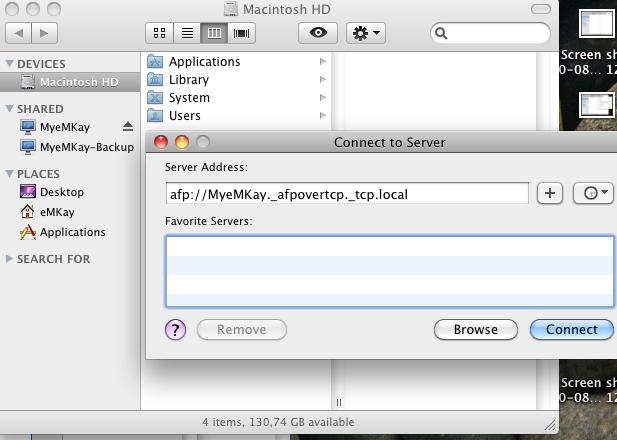Expand the SEARCH FOR sidebar section
The height and width of the screenshot is (440, 617).
tap(9, 259)
